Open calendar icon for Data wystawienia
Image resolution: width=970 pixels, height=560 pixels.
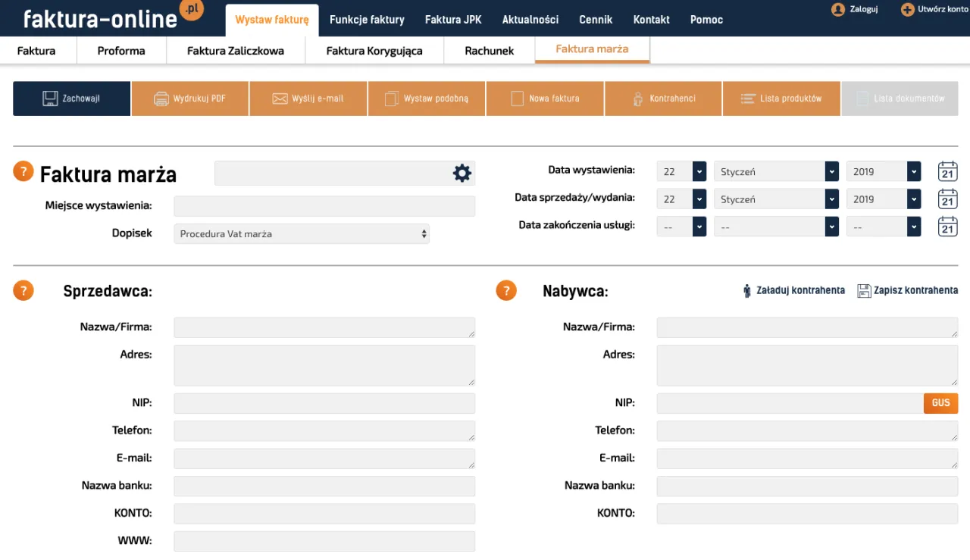tap(947, 171)
